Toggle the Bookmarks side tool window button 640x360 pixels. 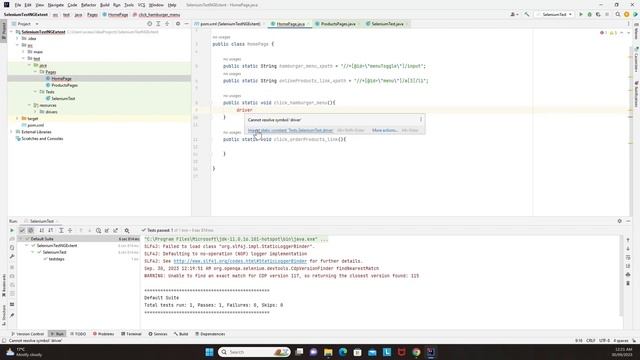pos(4,286)
